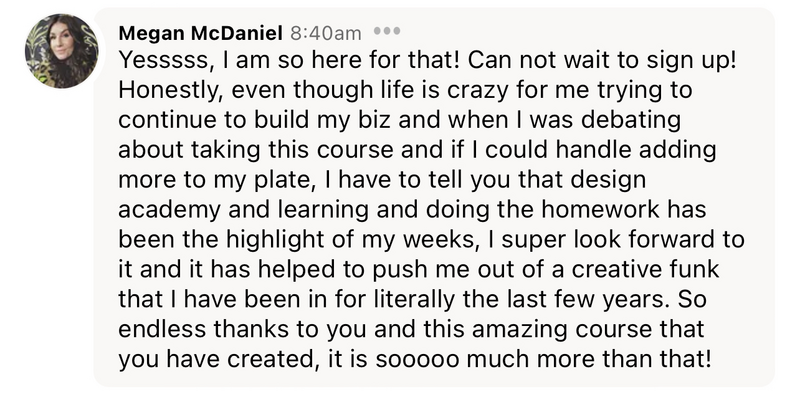Image resolution: width=800 pixels, height=412 pixels.
Task: Click the word "sooooo" in the last line
Action: click(x=417, y=360)
